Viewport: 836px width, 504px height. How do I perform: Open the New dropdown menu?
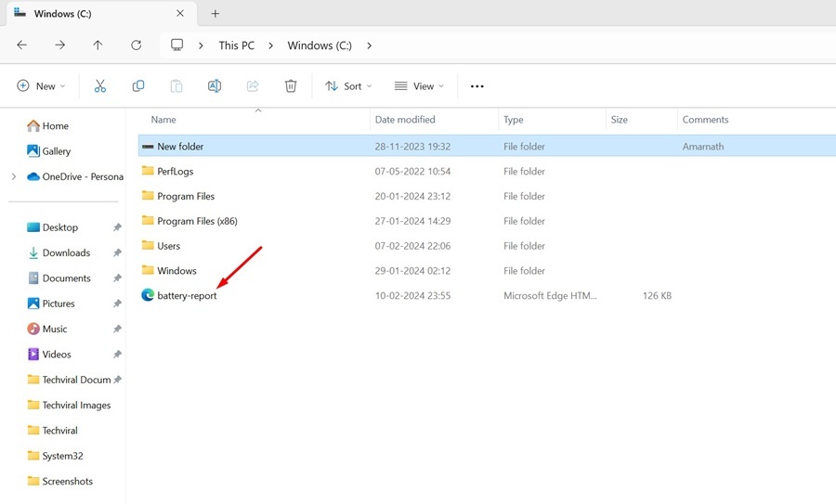(41, 85)
